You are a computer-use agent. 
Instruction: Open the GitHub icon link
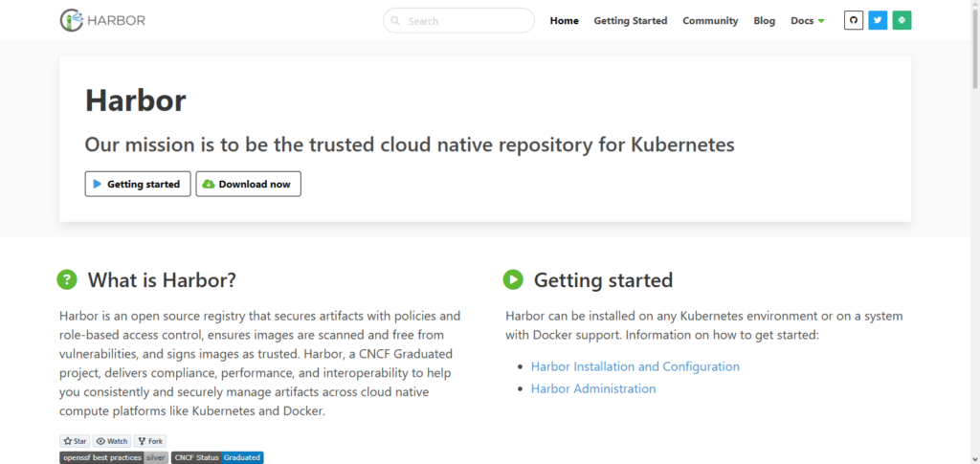tap(854, 20)
